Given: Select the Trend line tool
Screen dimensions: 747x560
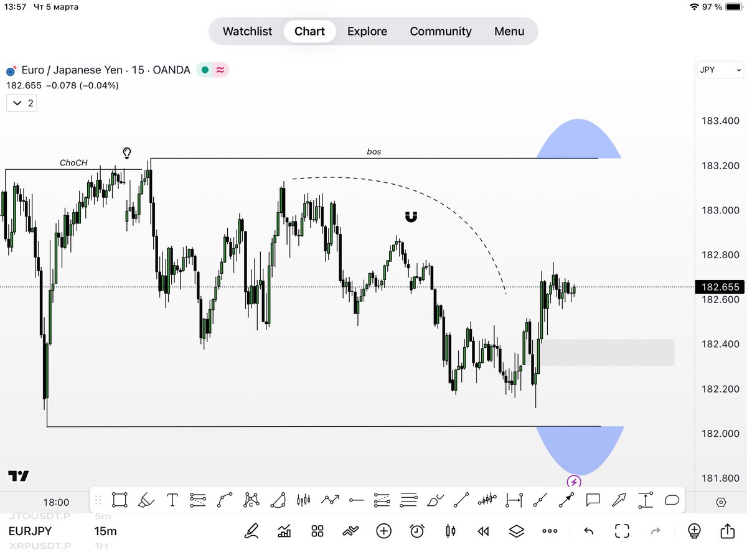Looking at the screenshot, I should [x=461, y=500].
